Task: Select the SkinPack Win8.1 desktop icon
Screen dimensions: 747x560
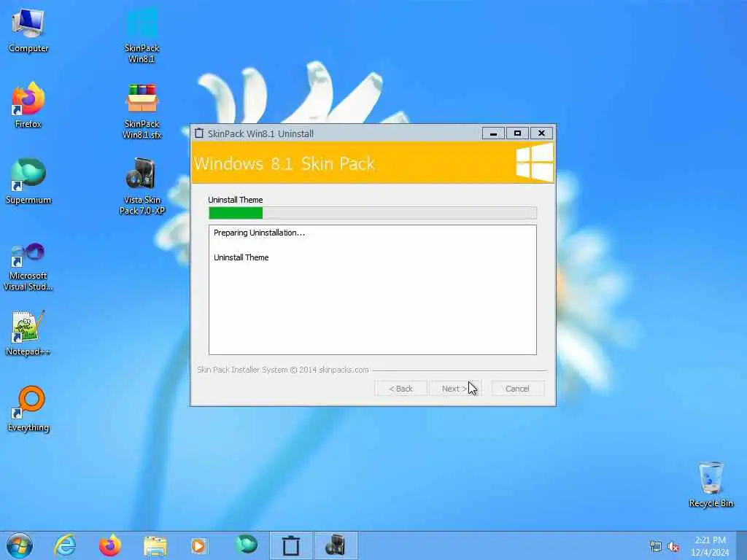Action: 142,36
